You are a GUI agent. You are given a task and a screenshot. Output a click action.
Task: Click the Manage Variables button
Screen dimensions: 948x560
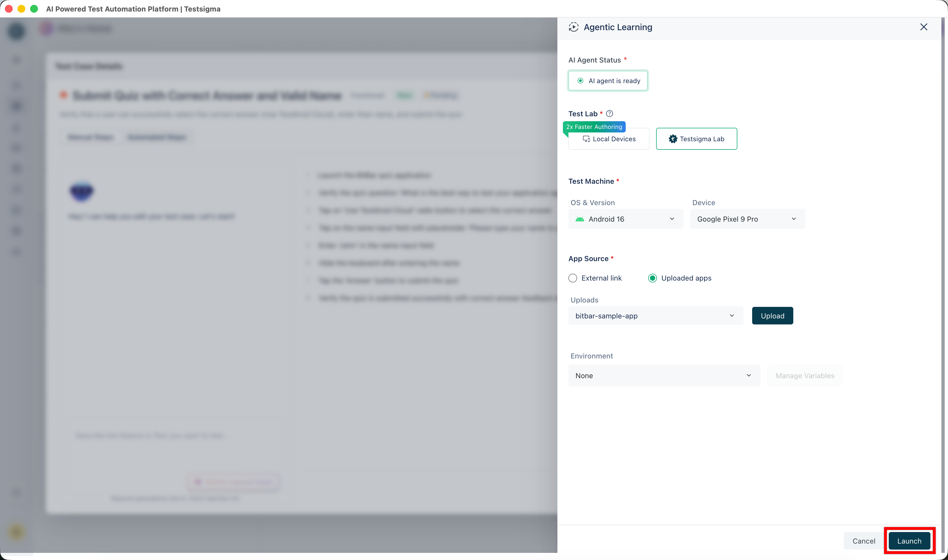coord(805,375)
